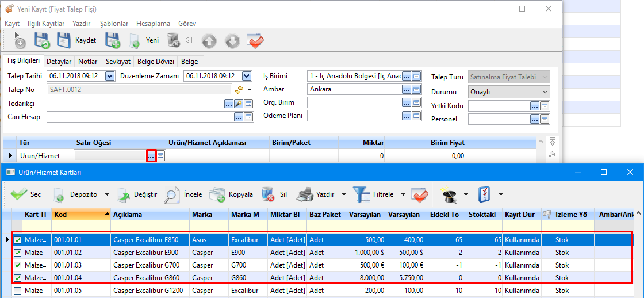
Task: Uncheck the 001.01.04 row checkbox
Action: (x=18, y=278)
